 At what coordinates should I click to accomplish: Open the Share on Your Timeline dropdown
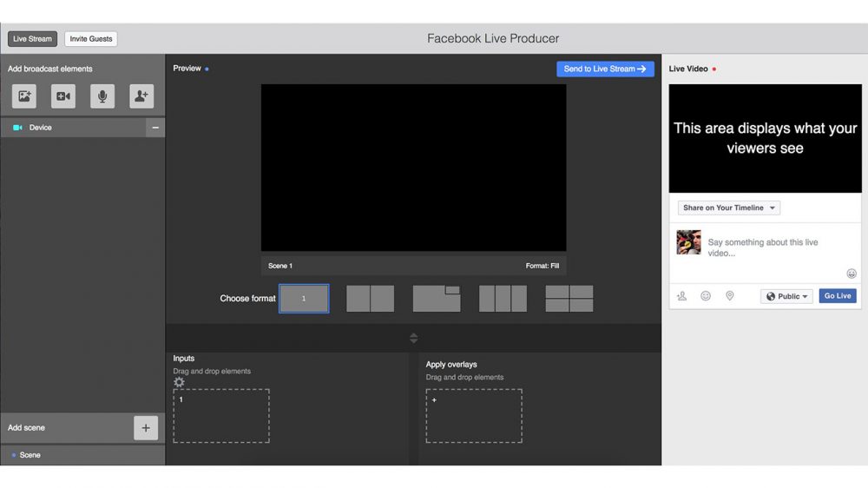[729, 208]
